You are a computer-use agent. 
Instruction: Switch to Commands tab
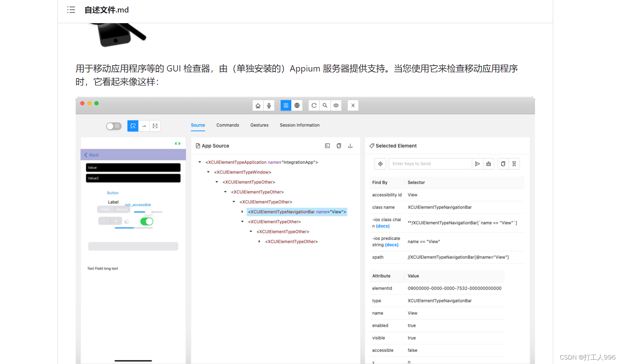tap(228, 125)
